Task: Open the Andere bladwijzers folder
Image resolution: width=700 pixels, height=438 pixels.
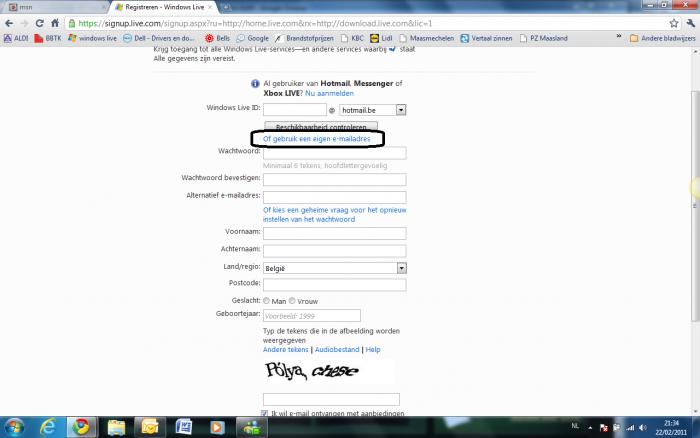Action: pyautogui.click(x=662, y=38)
